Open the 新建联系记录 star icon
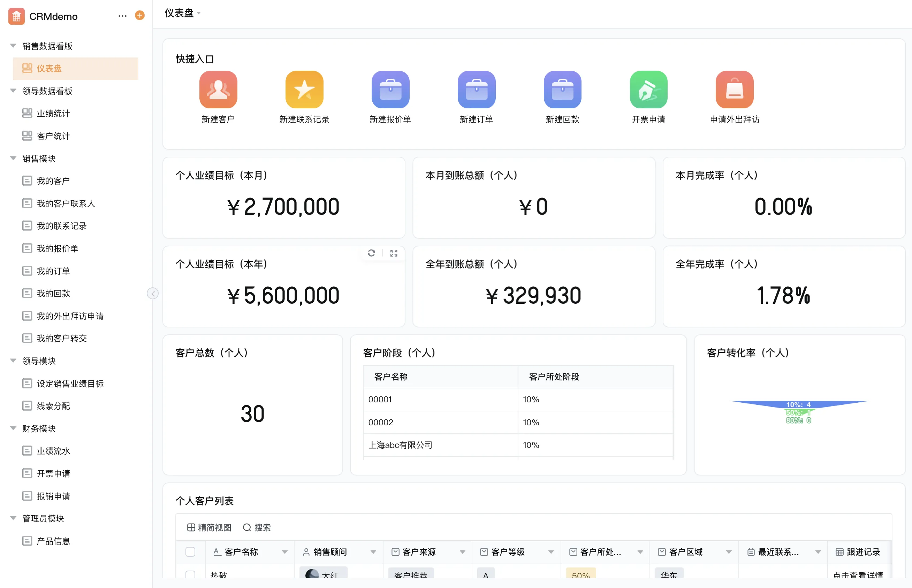Screen dimensions: 912x588 (x=304, y=89)
